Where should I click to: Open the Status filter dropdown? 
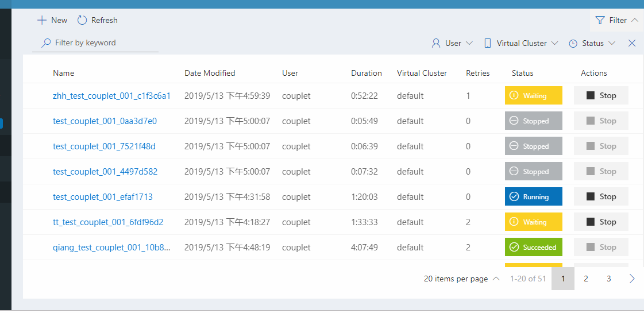592,43
